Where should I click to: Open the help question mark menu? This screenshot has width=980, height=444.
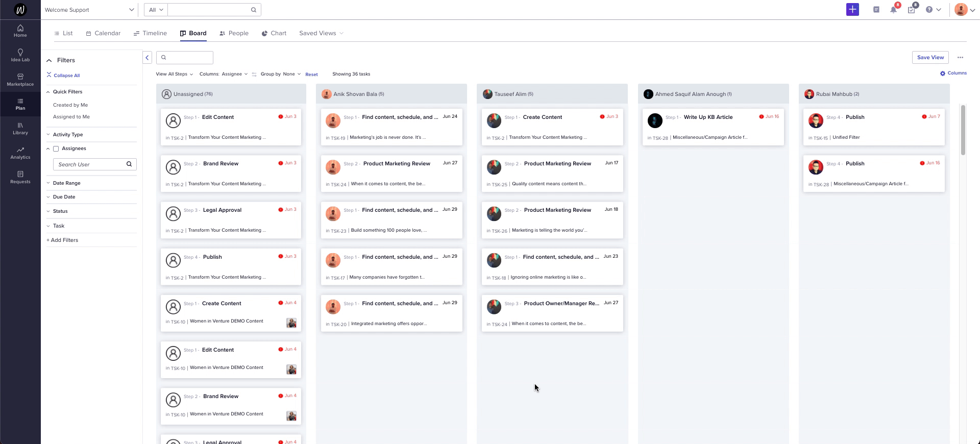tap(933, 10)
